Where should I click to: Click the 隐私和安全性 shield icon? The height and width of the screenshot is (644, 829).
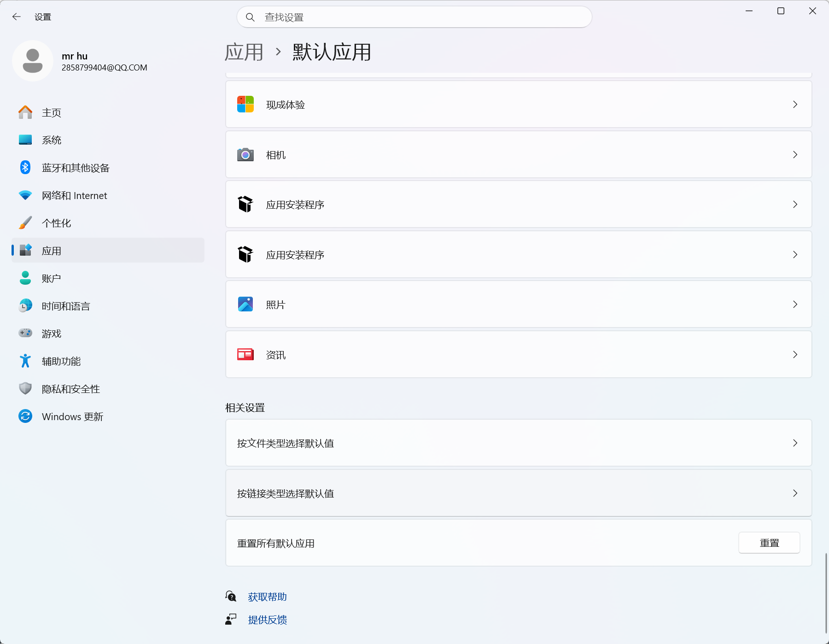[25, 389]
